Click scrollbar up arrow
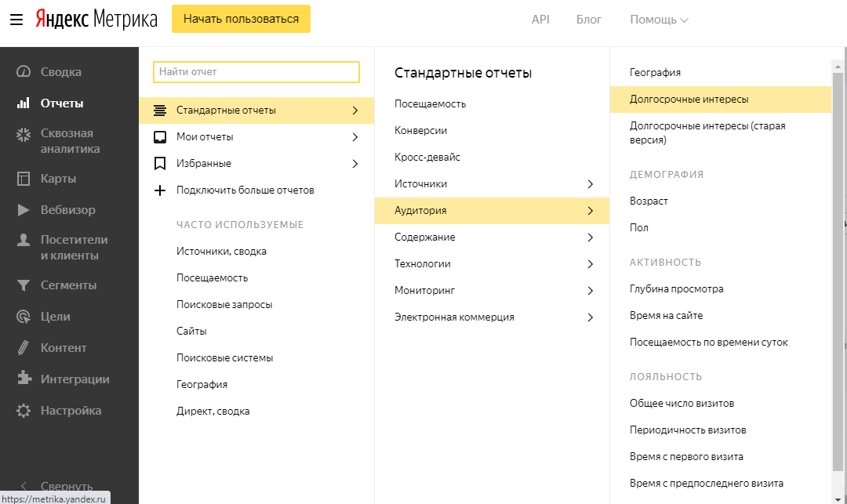847x504 pixels. pyautogui.click(x=838, y=67)
